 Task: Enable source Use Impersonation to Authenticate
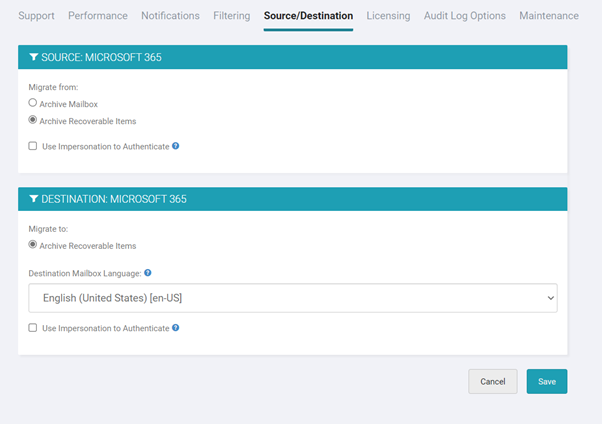tap(33, 146)
